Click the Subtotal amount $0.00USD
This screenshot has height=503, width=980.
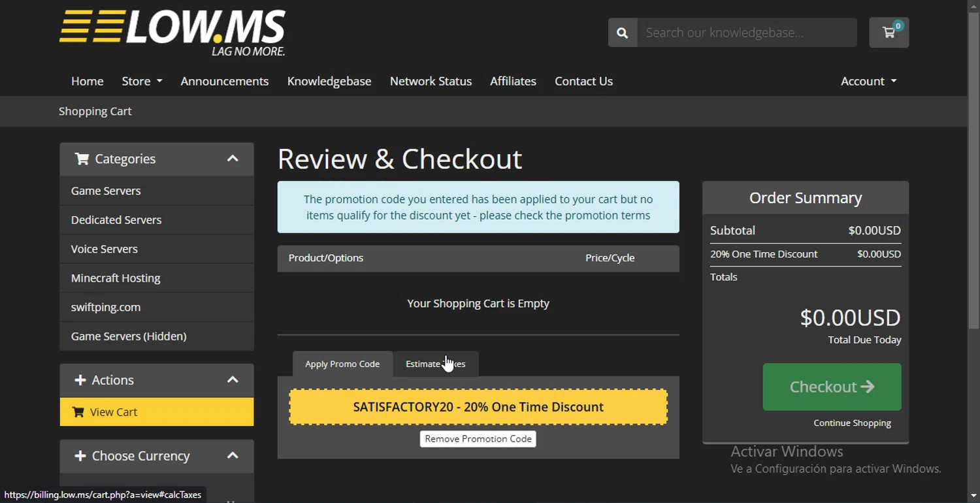[874, 231]
